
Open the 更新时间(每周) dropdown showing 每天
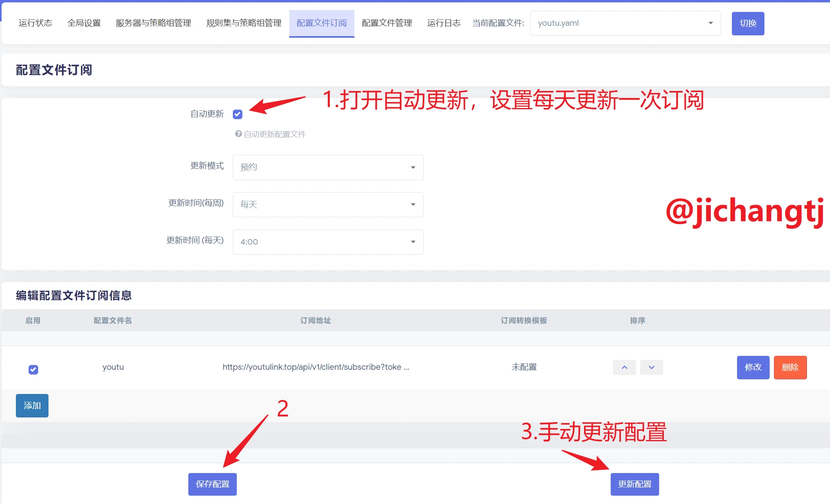point(328,205)
